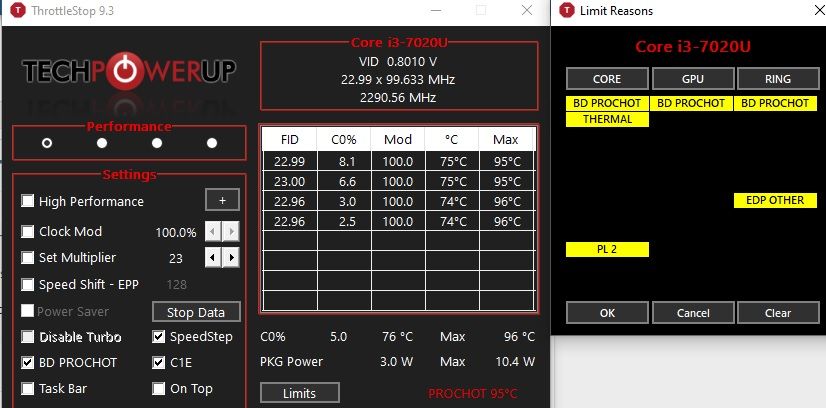Click Cancel in Limit Reasons window
This screenshot has width=826, height=408.
coord(693,313)
